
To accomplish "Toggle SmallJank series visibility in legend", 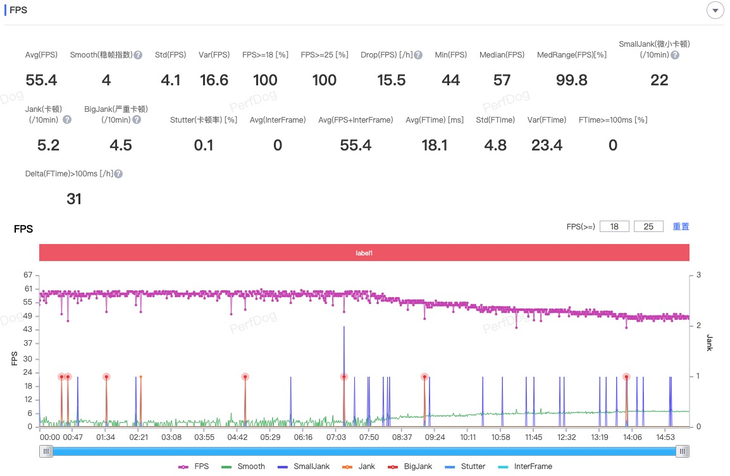I will click(303, 467).
